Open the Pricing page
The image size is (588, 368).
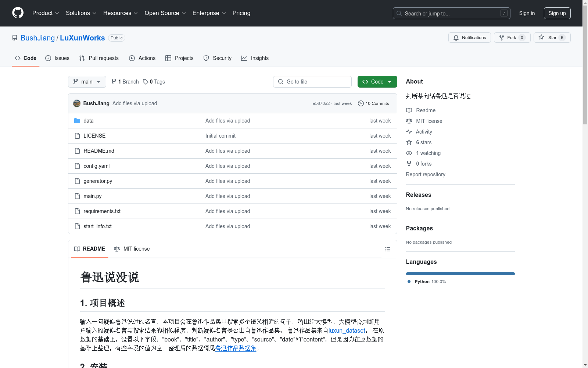point(241,13)
